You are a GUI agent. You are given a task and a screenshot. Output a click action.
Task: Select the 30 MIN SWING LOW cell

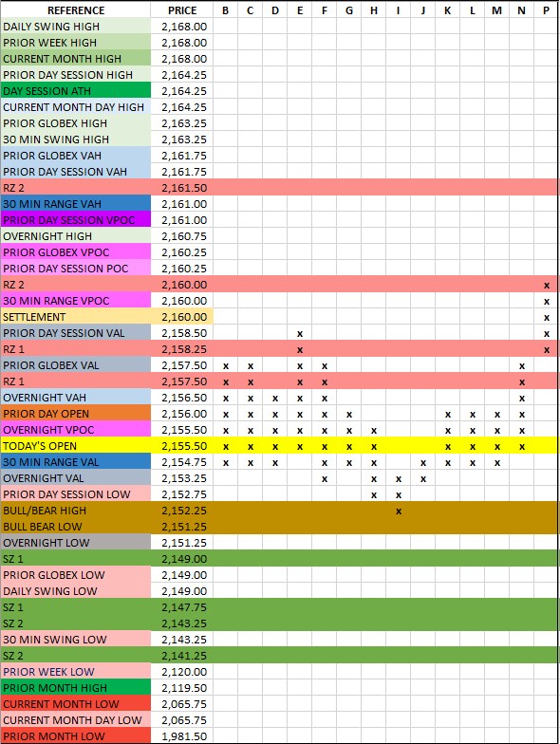click(76, 640)
